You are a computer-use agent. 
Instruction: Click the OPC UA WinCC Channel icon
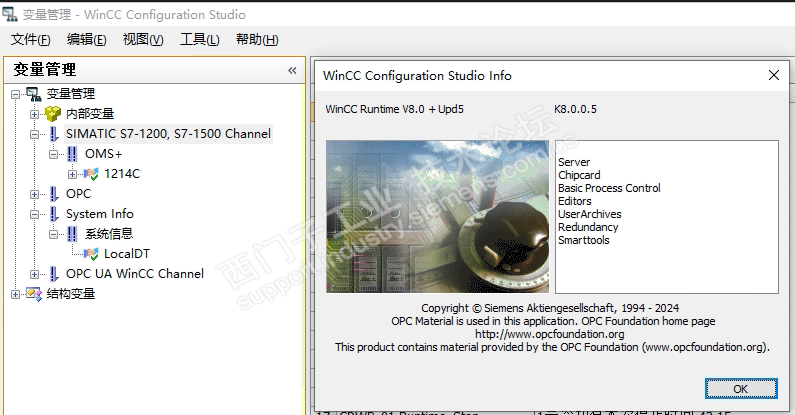54,274
